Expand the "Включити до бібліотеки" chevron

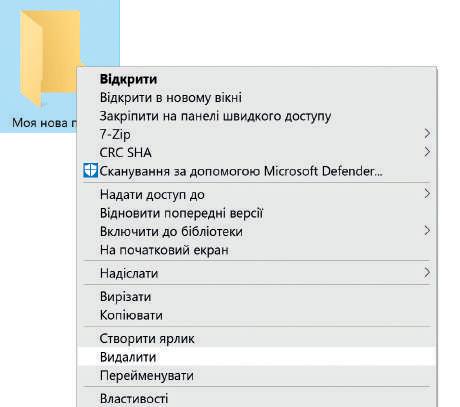coord(427,230)
